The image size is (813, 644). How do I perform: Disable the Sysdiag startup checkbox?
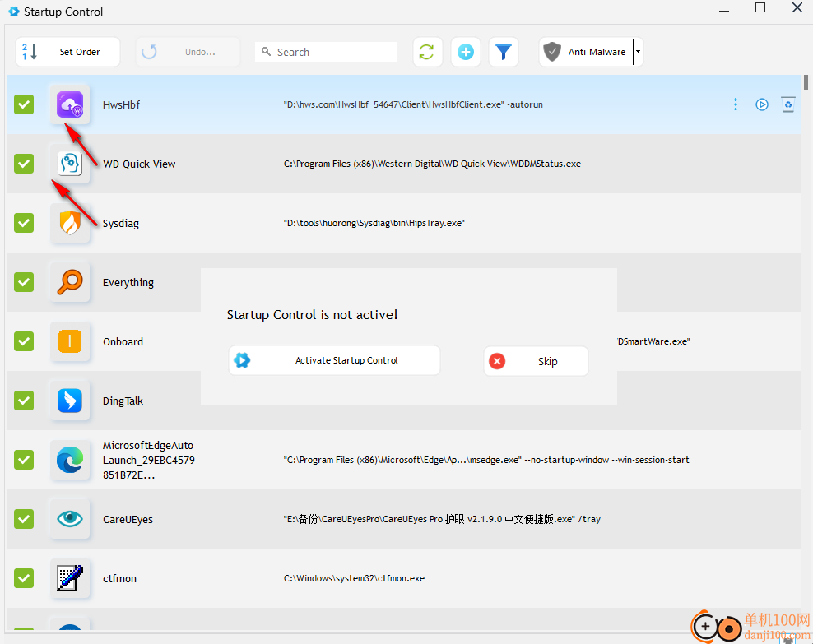tap(24, 223)
